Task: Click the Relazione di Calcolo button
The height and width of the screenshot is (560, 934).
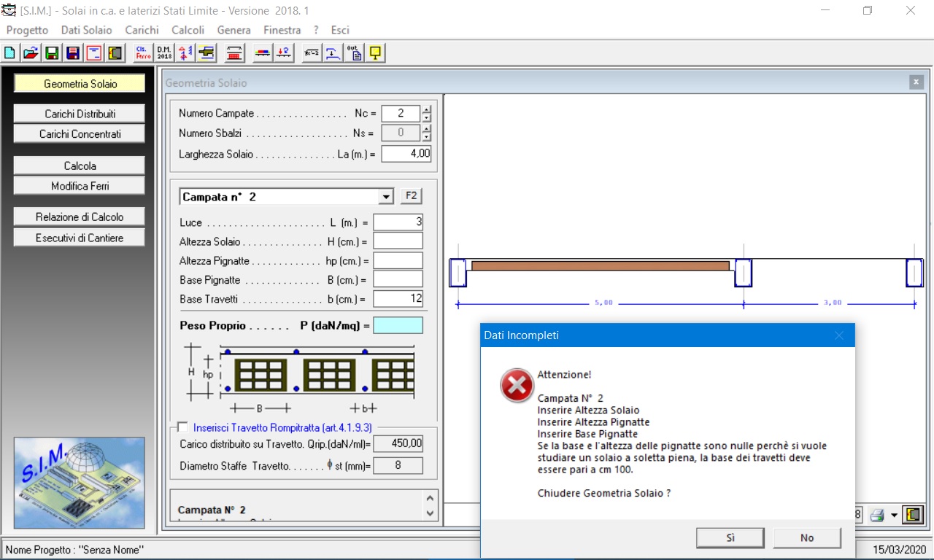Action: [80, 217]
